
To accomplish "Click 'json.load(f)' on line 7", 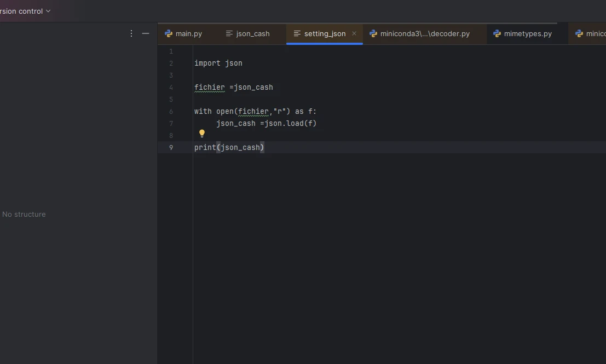I will tap(290, 123).
